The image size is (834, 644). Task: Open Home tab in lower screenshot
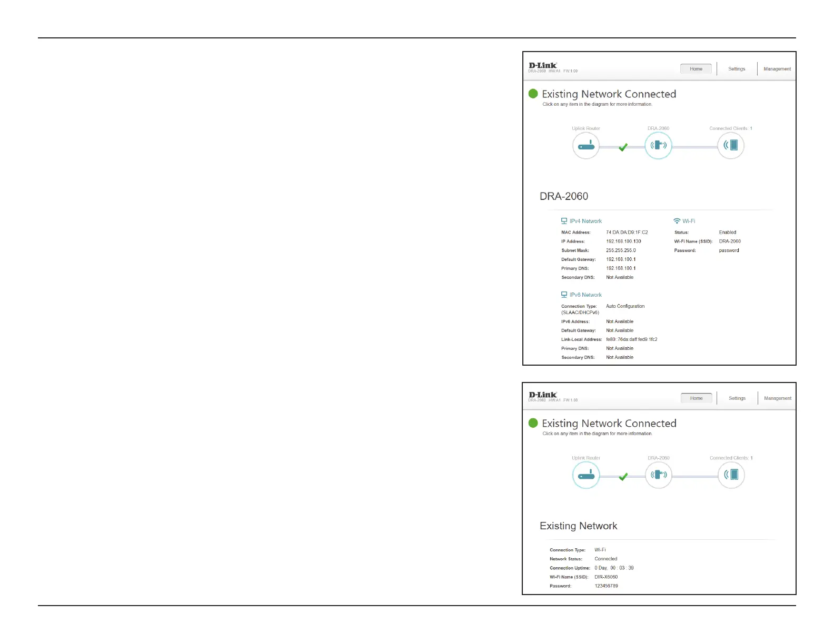(696, 398)
